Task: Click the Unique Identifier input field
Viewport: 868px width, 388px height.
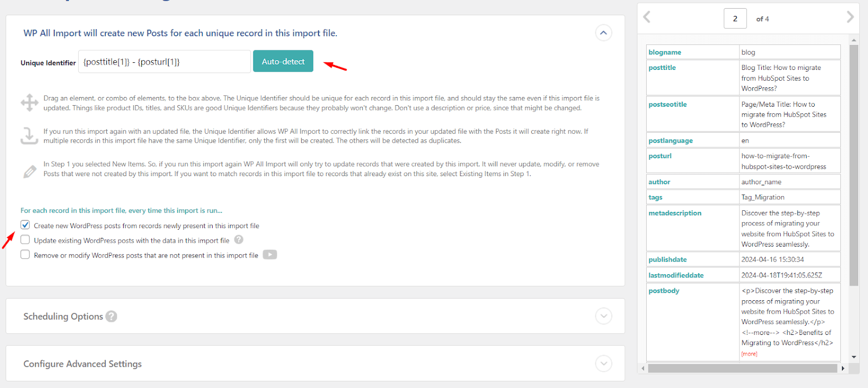Action: coord(164,62)
